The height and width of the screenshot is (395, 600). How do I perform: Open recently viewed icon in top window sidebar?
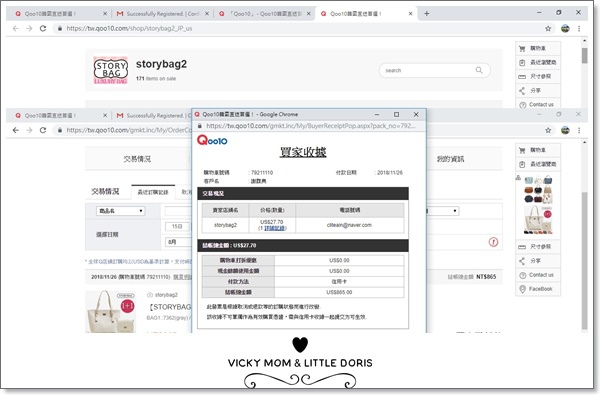[522, 62]
